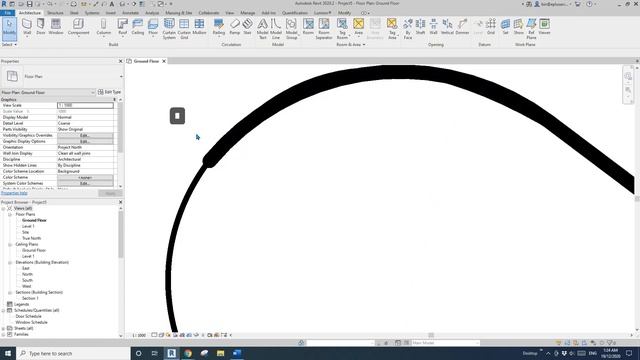The width and height of the screenshot is (640, 360).
Task: Open the Collaborate ribbon tab
Action: pos(209,13)
